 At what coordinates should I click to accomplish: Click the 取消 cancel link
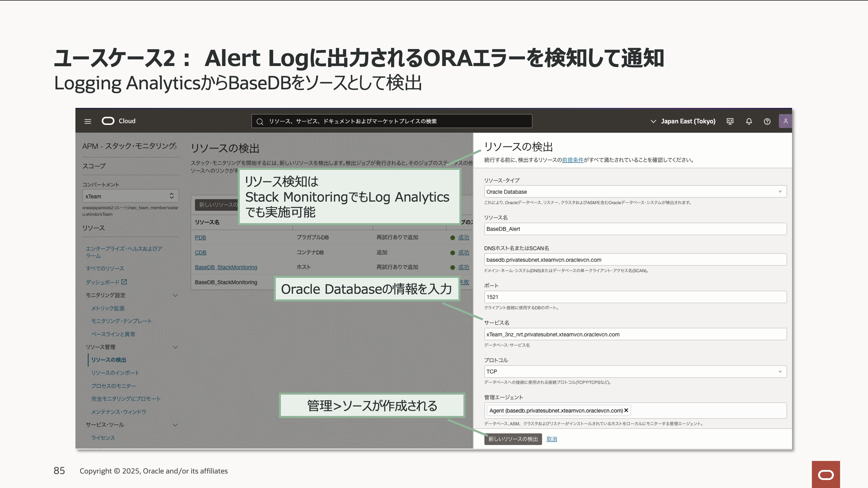point(551,439)
